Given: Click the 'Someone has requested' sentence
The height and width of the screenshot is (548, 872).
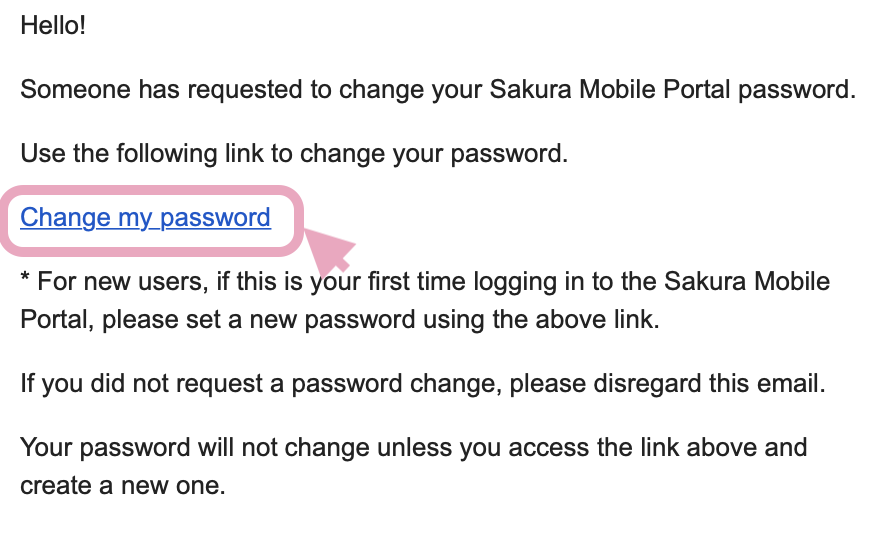Looking at the screenshot, I should click(438, 90).
